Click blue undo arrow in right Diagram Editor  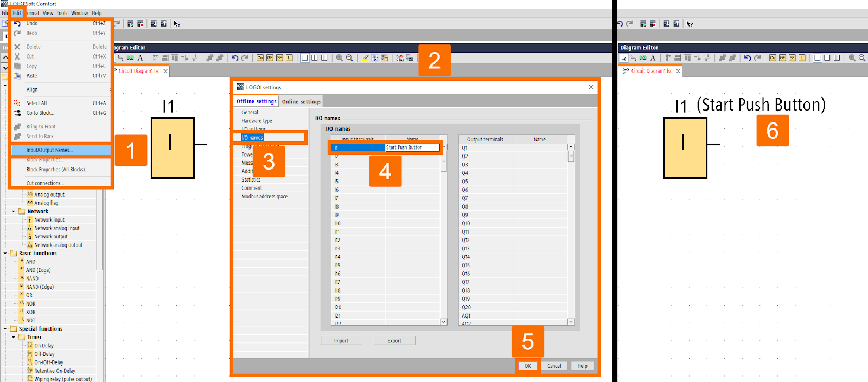[748, 58]
